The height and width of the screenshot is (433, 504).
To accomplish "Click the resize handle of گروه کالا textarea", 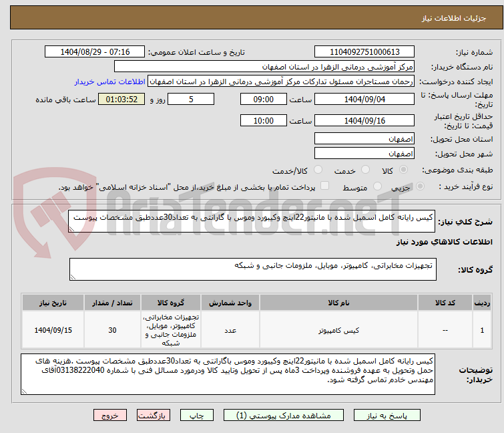I will point(73,277).
